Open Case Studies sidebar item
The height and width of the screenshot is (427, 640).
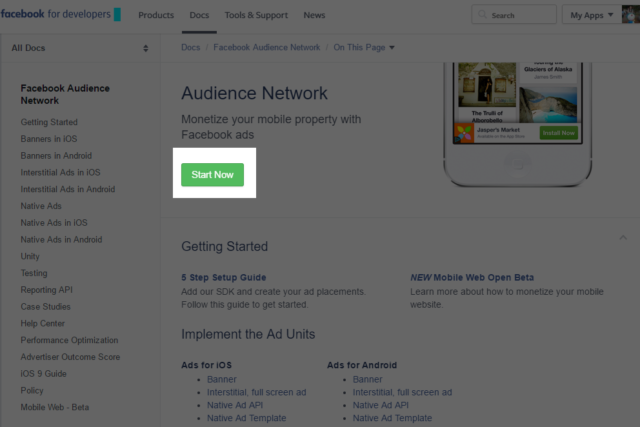(45, 306)
